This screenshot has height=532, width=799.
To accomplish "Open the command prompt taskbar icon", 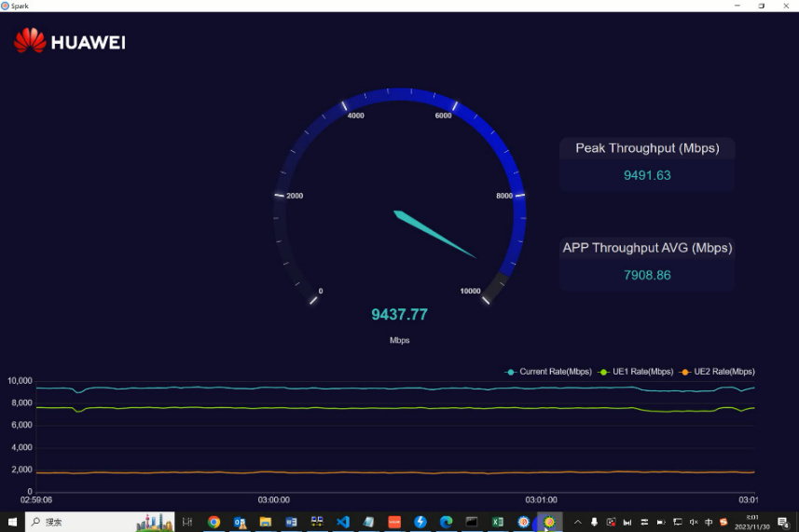I will (x=472, y=522).
